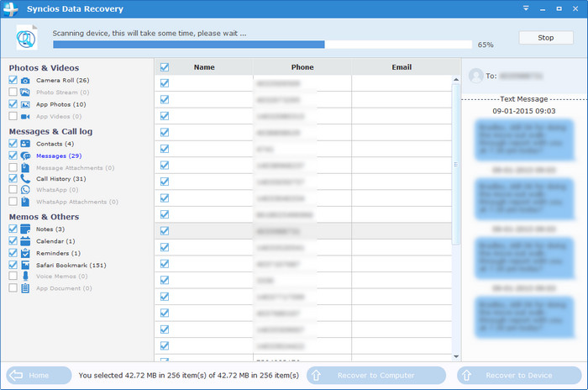Click the Call History phone icon

click(25, 179)
